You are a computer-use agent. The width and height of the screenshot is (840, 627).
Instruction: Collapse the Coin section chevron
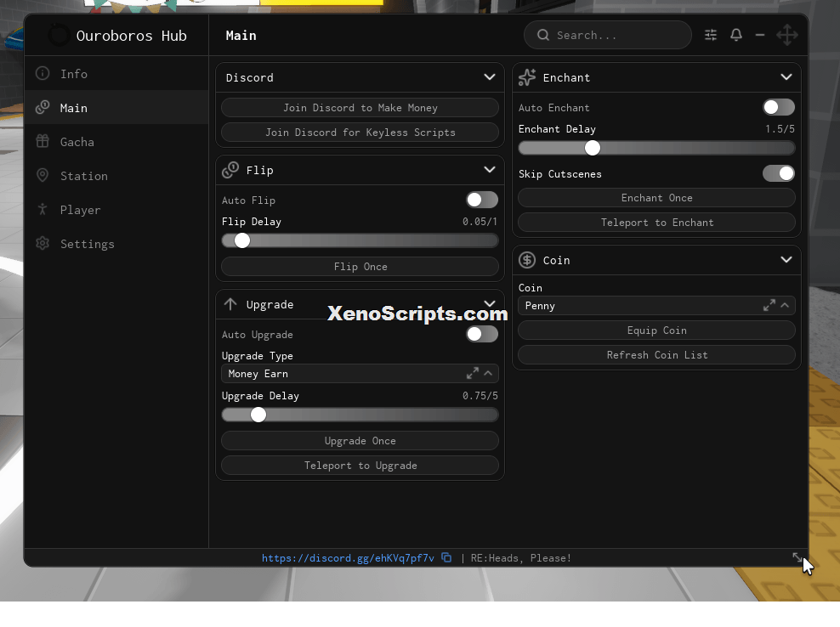(x=786, y=260)
